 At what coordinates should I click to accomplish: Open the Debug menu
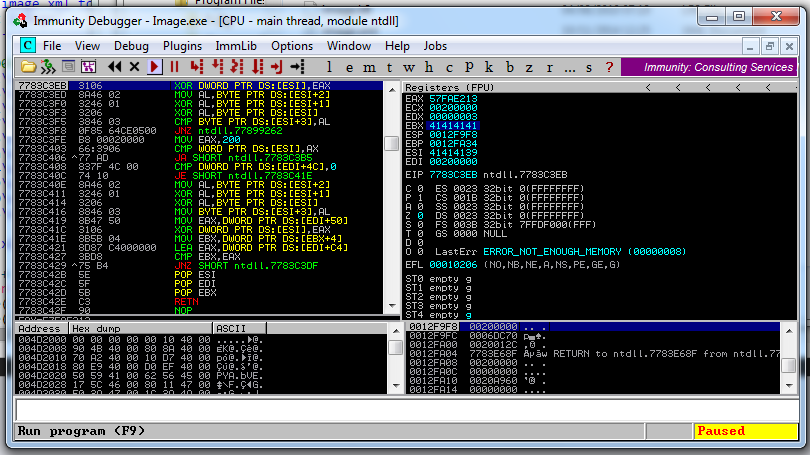(x=131, y=46)
